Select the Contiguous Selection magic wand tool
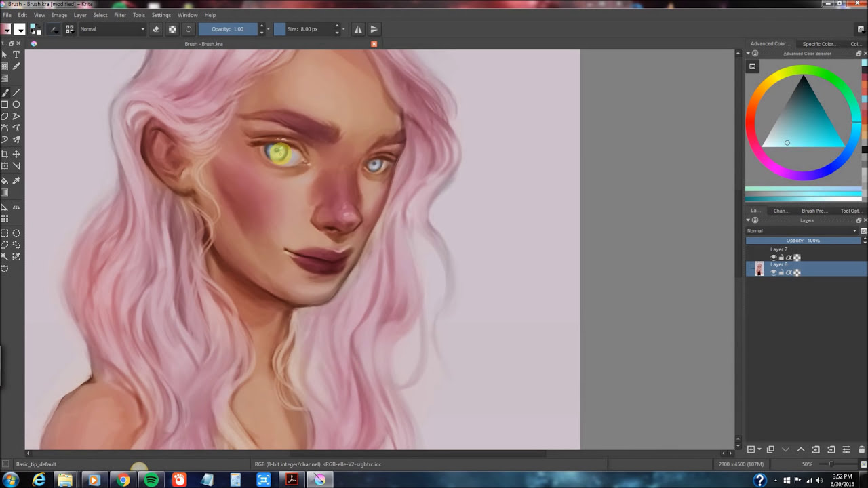 pyautogui.click(x=5, y=257)
